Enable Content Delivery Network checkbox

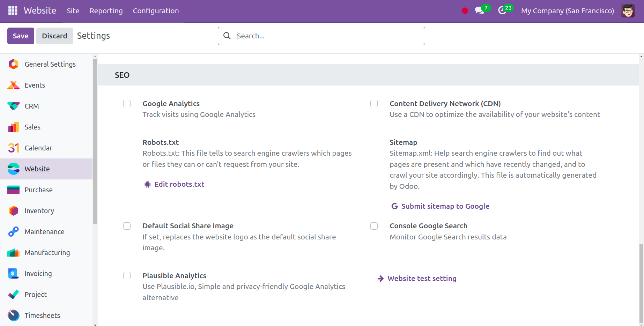[x=374, y=104]
